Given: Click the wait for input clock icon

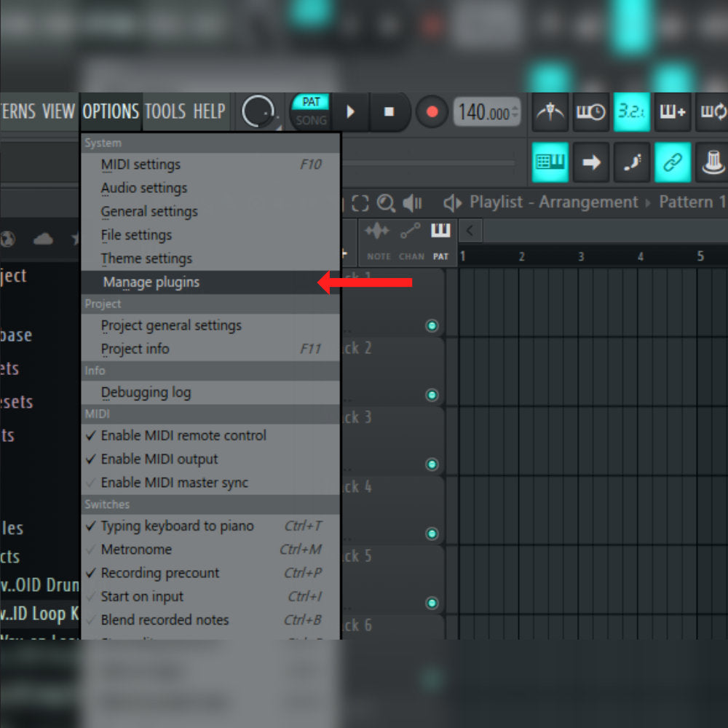Looking at the screenshot, I should [x=590, y=112].
